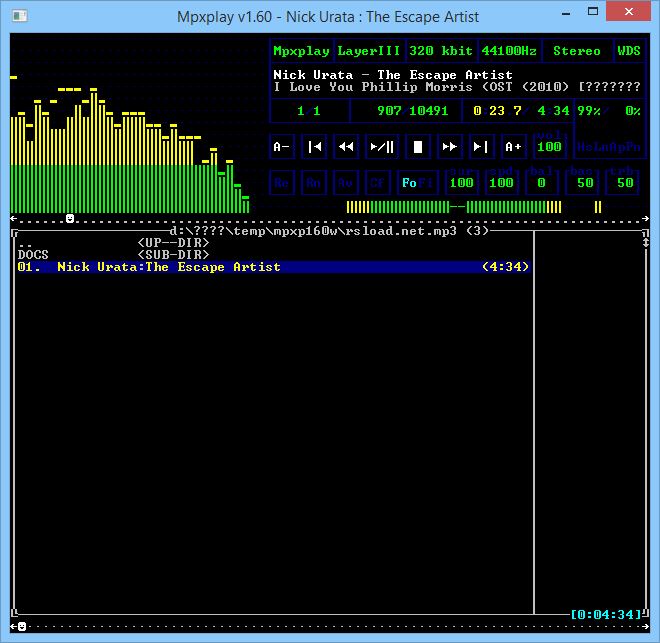Click the elapsed time 0:23.7

pyautogui.click(x=497, y=111)
